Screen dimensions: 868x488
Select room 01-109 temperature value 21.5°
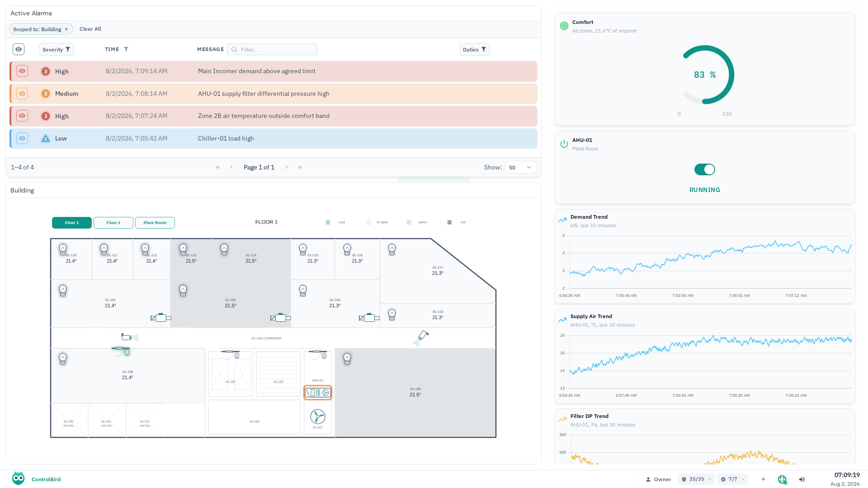point(415,394)
